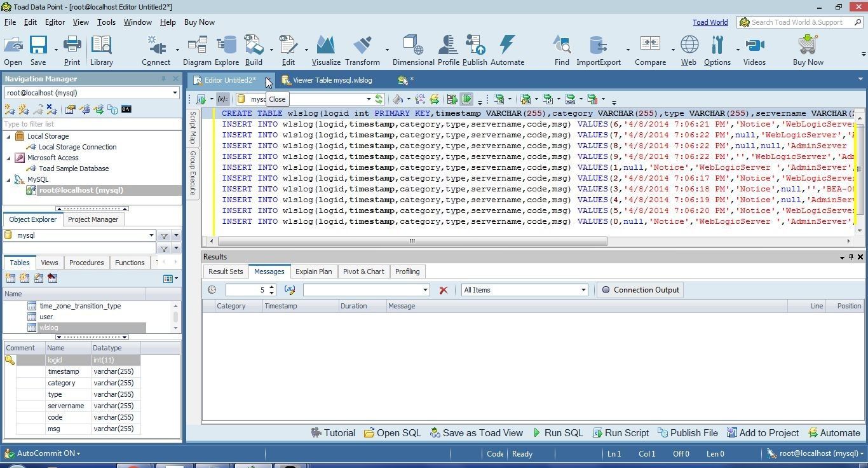Open the Profile tool
868x468 pixels.
click(x=448, y=51)
